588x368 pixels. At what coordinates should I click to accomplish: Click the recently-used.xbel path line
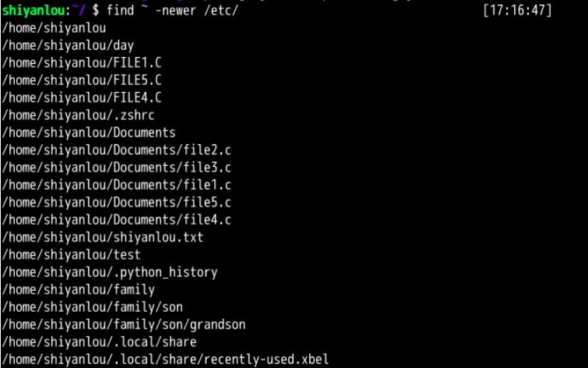click(x=165, y=359)
